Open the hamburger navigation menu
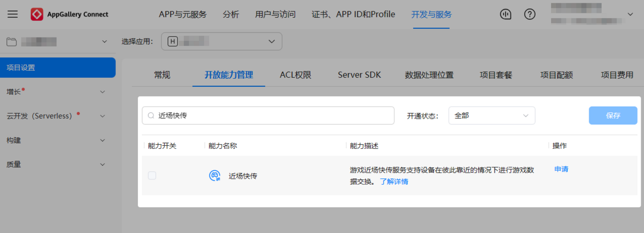644x233 pixels. coord(12,14)
